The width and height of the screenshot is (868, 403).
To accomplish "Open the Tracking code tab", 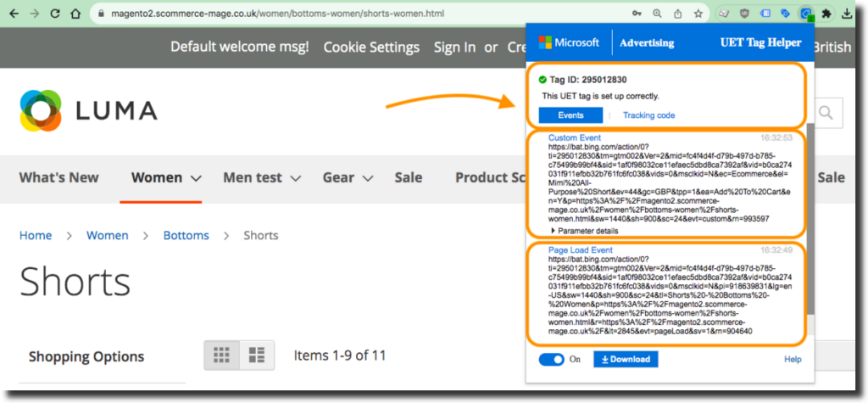I will pyautogui.click(x=648, y=115).
